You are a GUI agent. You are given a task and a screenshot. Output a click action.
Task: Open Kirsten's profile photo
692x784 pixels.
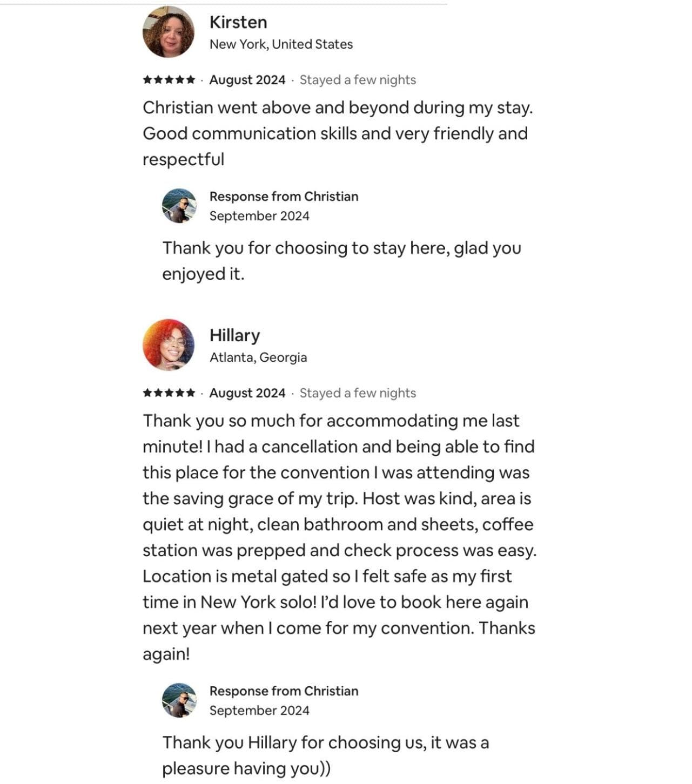click(169, 32)
